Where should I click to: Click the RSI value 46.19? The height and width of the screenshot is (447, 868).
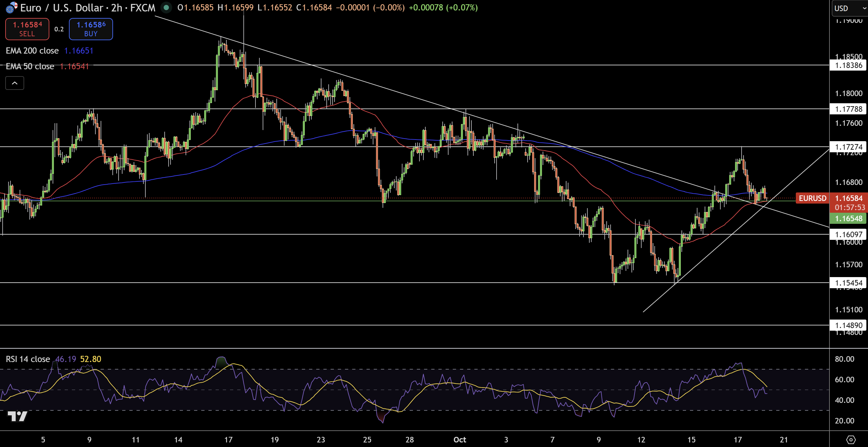pos(66,359)
